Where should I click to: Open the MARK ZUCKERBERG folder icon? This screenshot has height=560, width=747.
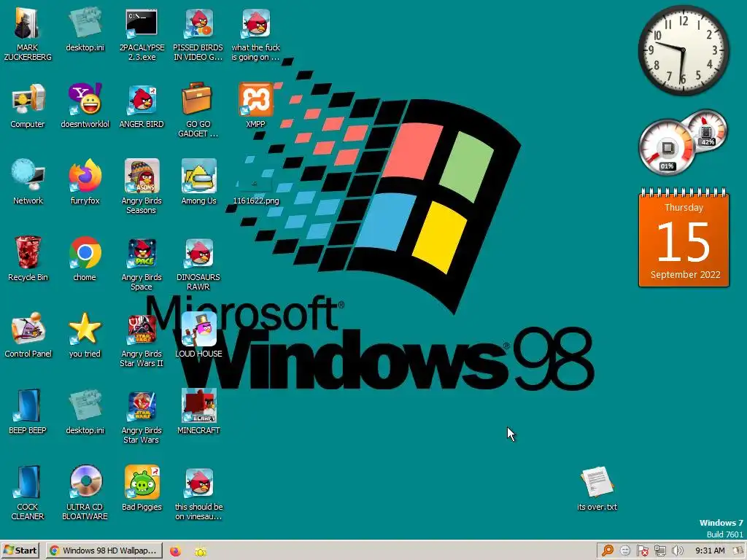(x=27, y=24)
